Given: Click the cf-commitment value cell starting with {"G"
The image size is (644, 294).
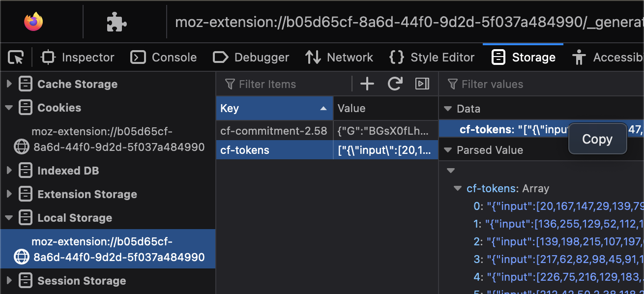Looking at the screenshot, I should click(385, 131).
